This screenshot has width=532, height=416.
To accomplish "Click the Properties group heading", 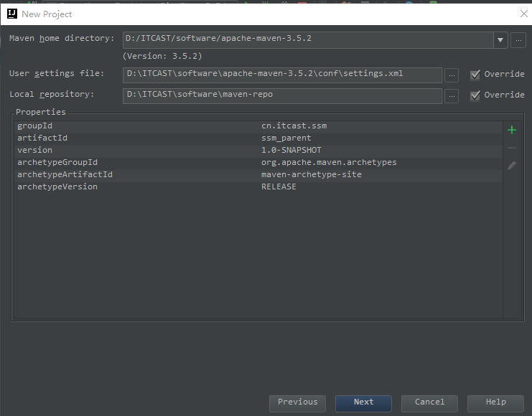I will pos(41,112).
